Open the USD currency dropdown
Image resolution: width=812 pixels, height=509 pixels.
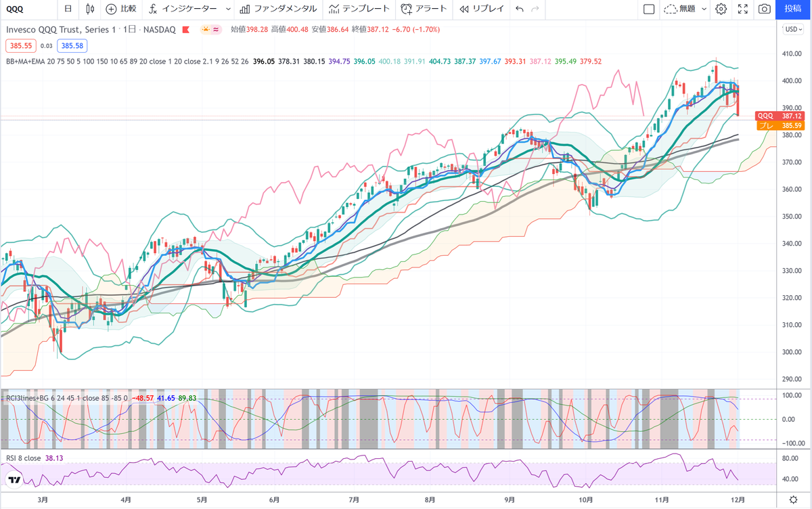click(792, 29)
